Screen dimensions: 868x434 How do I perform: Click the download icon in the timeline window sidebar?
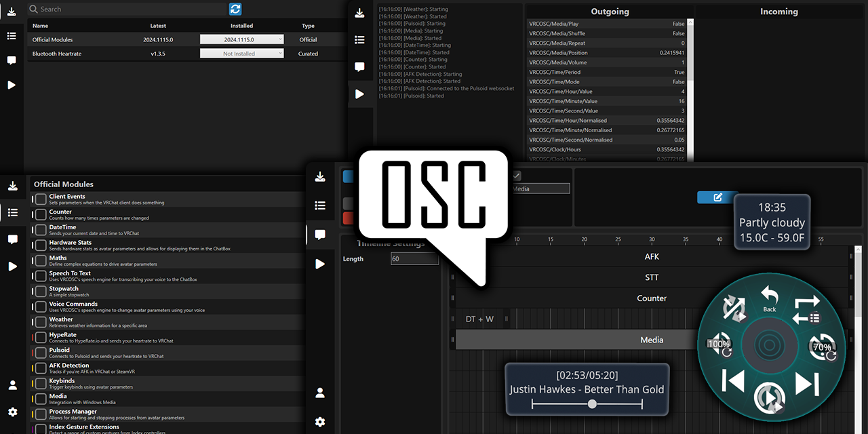tap(320, 176)
